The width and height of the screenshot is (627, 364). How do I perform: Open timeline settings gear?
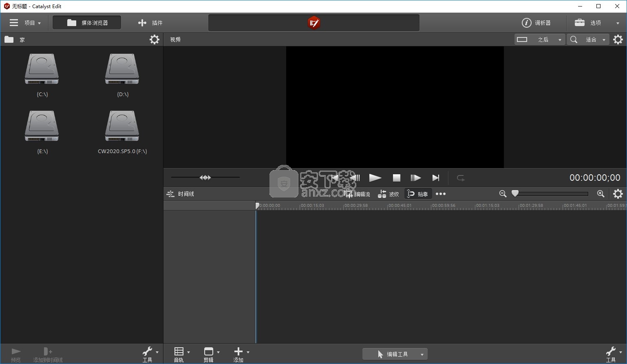[618, 194]
